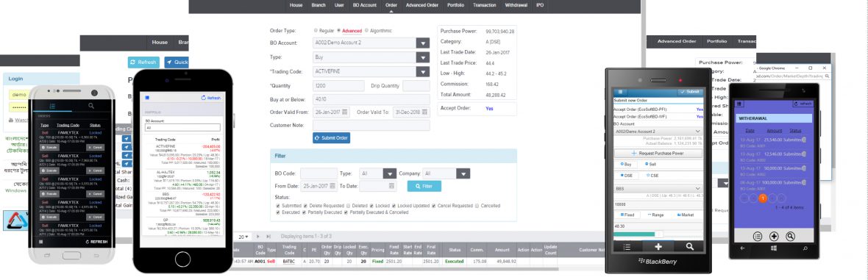
Task: Tap Submit on the BlackBerry screen
Action: pyautogui.click(x=690, y=92)
